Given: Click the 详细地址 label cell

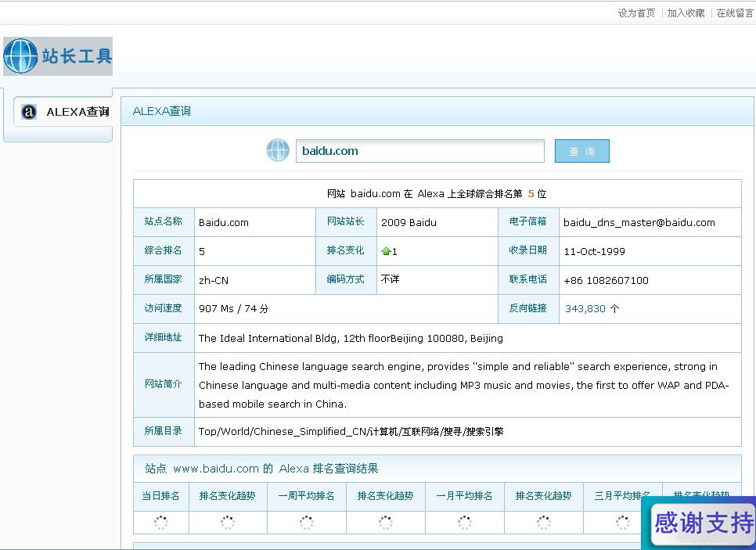Looking at the screenshot, I should pyautogui.click(x=164, y=337).
